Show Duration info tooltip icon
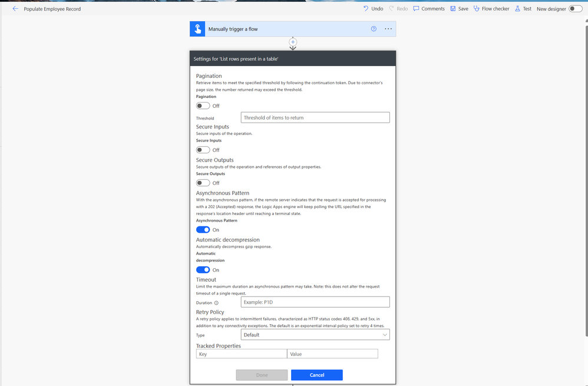The height and width of the screenshot is (386, 588). coord(216,303)
